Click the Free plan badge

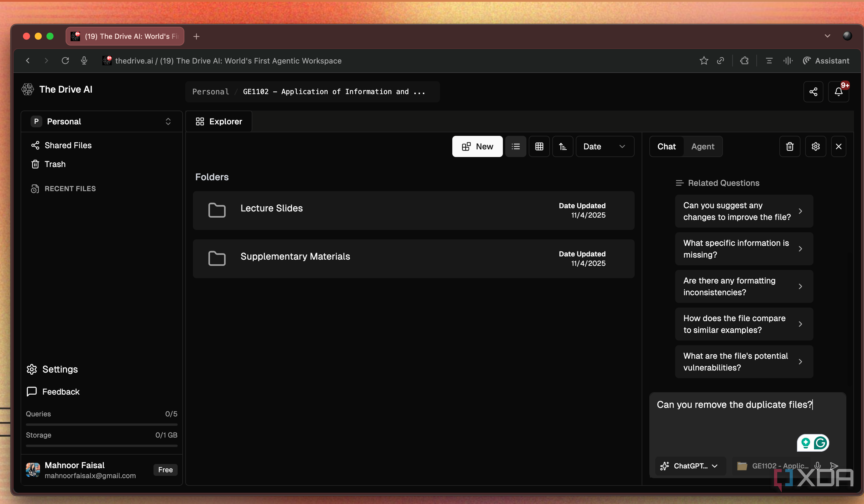point(165,470)
